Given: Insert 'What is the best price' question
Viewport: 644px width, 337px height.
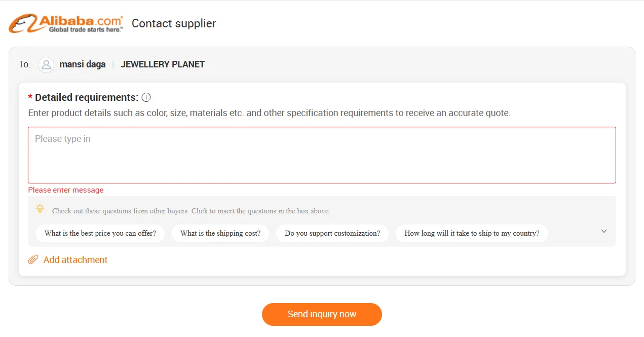Looking at the screenshot, I should 100,233.
